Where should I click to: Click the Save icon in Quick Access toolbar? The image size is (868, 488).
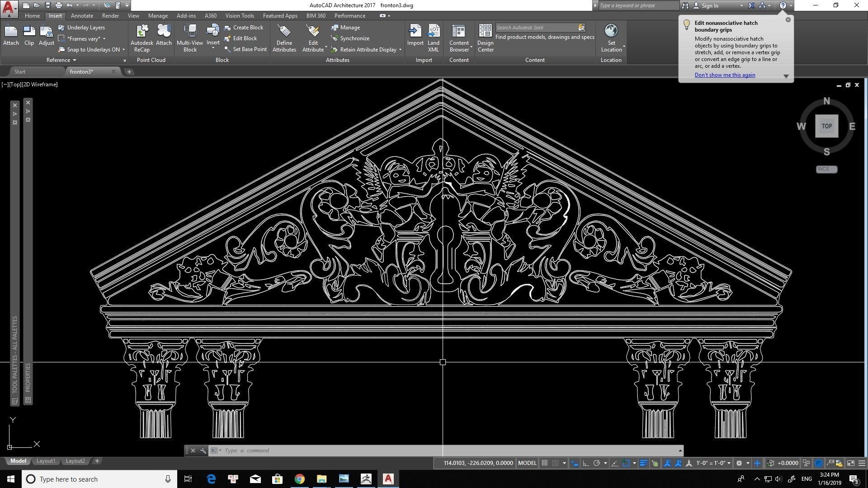coord(48,5)
